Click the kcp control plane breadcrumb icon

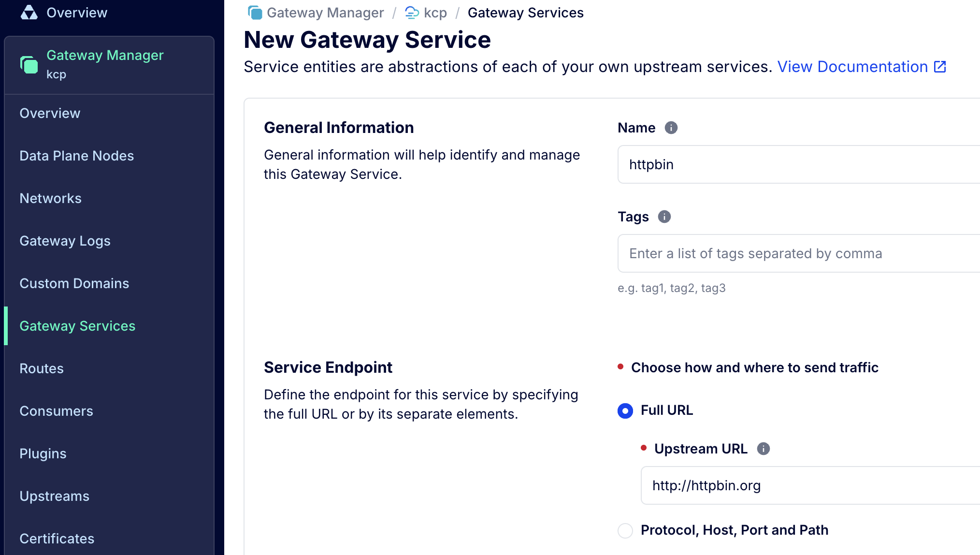[412, 13]
